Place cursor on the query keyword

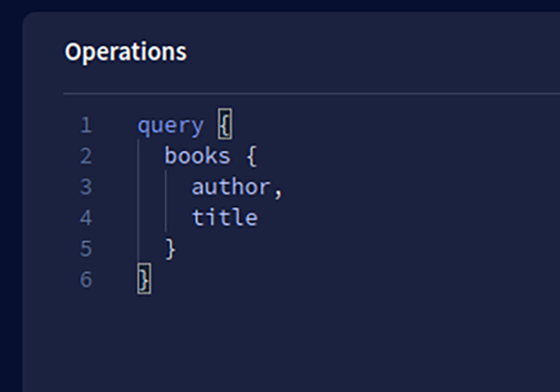click(170, 126)
